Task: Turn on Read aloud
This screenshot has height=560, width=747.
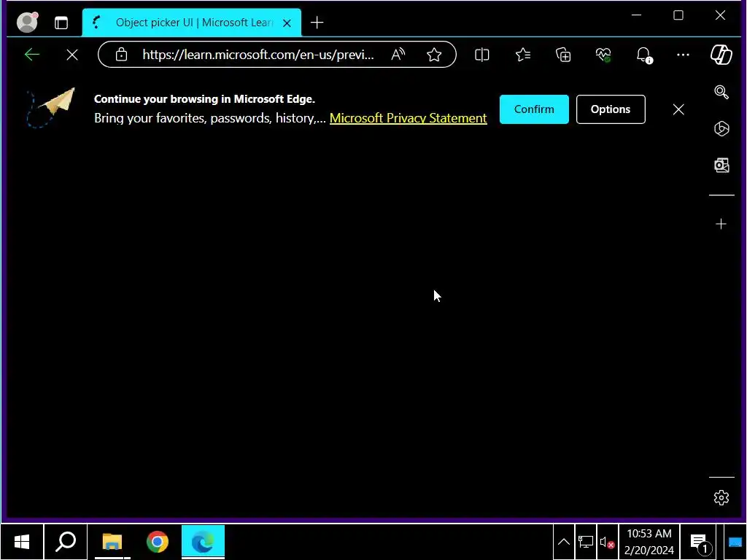Action: click(x=398, y=55)
